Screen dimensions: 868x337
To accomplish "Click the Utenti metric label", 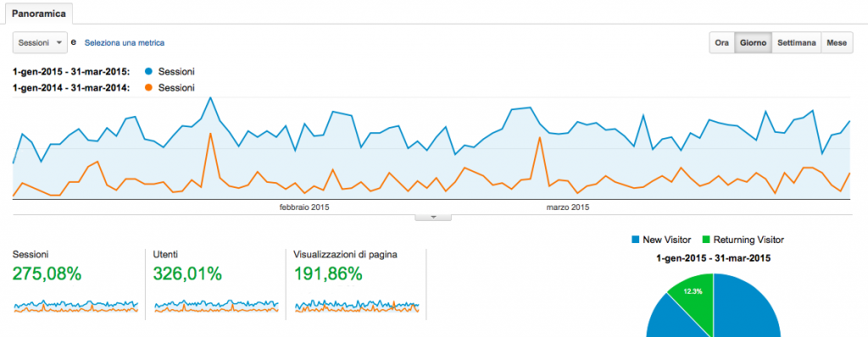I will 165,255.
